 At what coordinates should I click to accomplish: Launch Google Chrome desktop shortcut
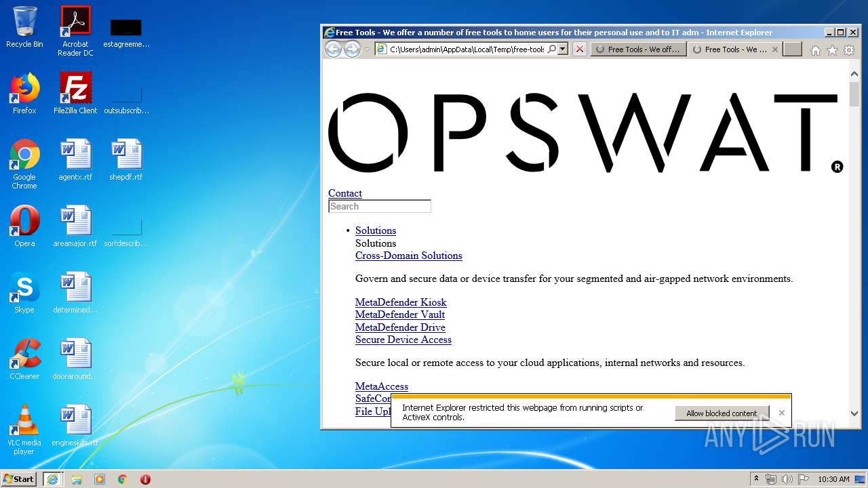tap(24, 164)
